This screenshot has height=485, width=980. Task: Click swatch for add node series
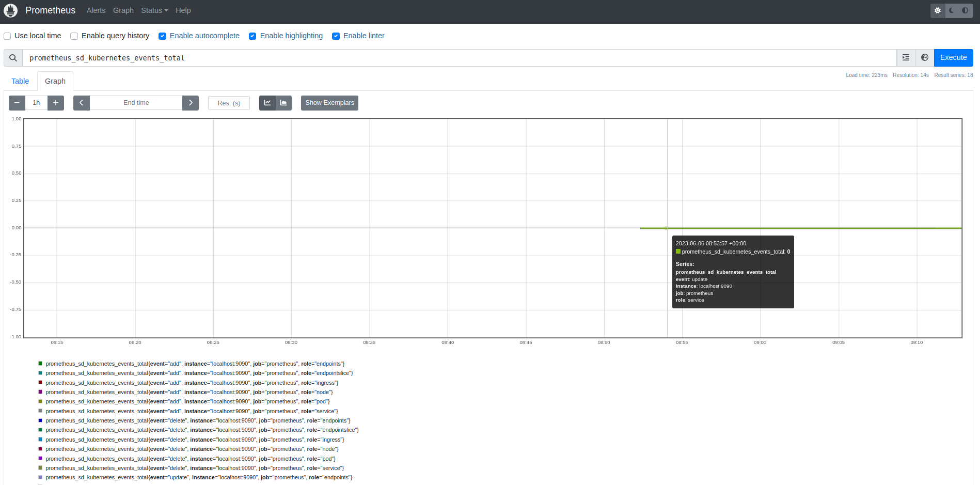(40, 392)
